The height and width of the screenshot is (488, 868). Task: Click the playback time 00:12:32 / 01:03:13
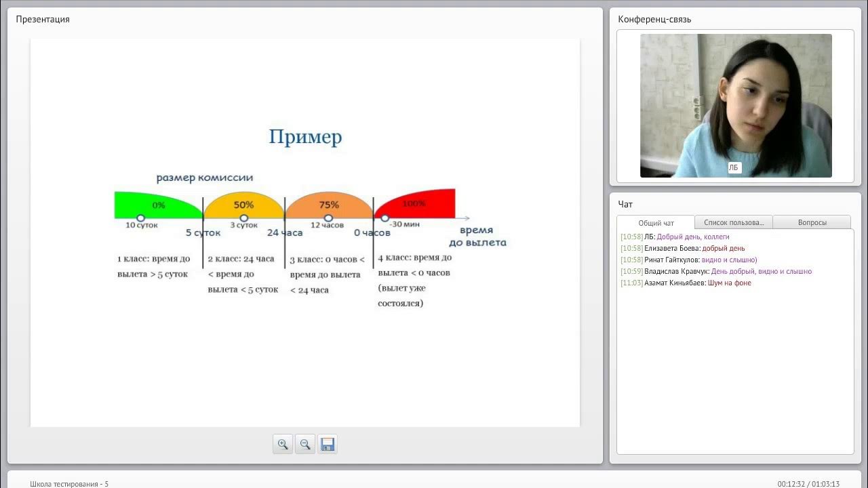808,484
